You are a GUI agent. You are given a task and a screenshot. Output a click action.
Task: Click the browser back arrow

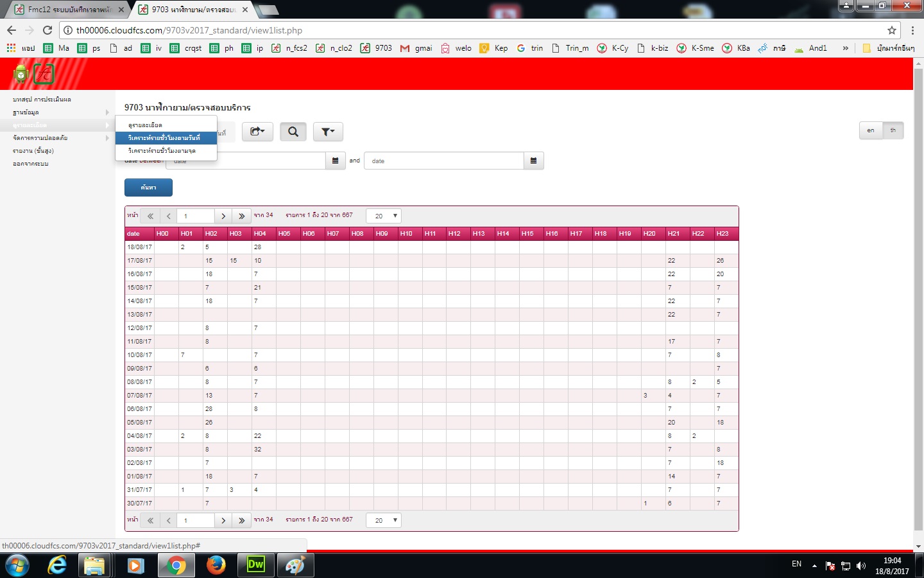[x=12, y=30]
